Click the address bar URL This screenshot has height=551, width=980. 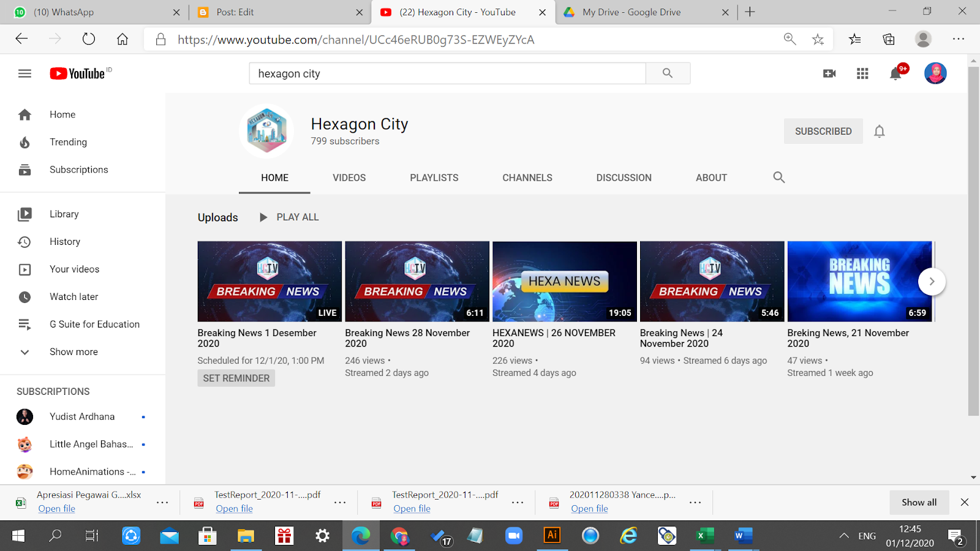(x=356, y=40)
